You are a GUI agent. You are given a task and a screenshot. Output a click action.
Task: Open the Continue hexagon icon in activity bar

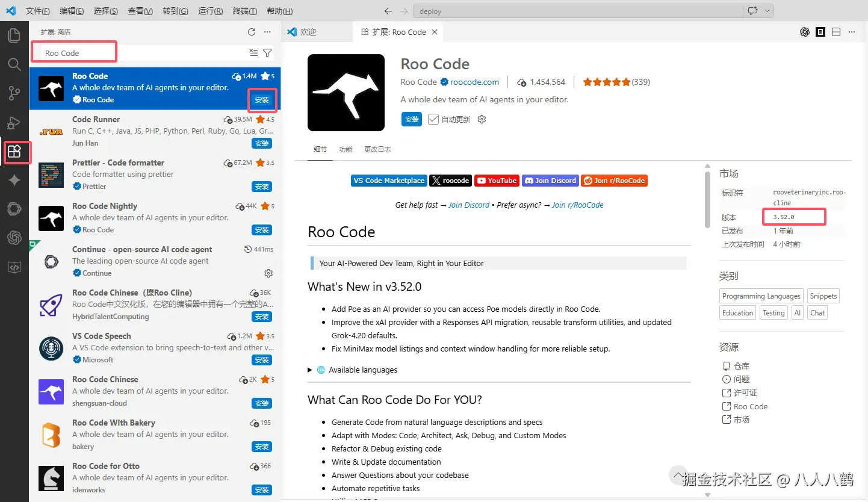tap(14, 209)
